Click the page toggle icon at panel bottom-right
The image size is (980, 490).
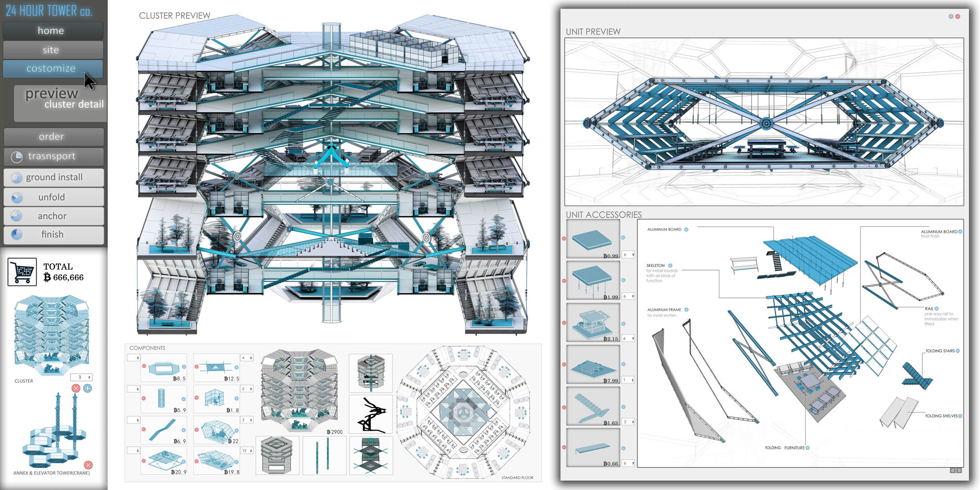(956, 470)
